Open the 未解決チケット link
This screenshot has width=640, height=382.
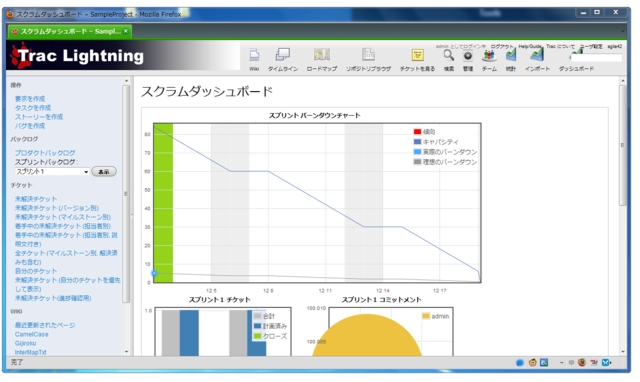[x=36, y=199]
